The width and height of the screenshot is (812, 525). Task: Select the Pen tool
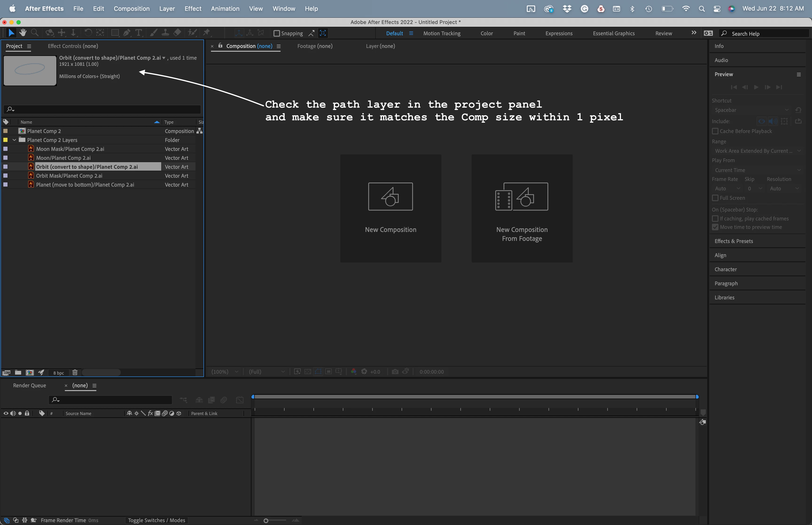point(127,33)
